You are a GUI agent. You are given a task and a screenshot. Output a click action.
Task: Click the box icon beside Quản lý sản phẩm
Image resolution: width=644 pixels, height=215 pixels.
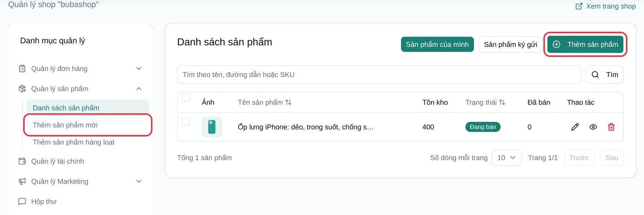point(22,89)
